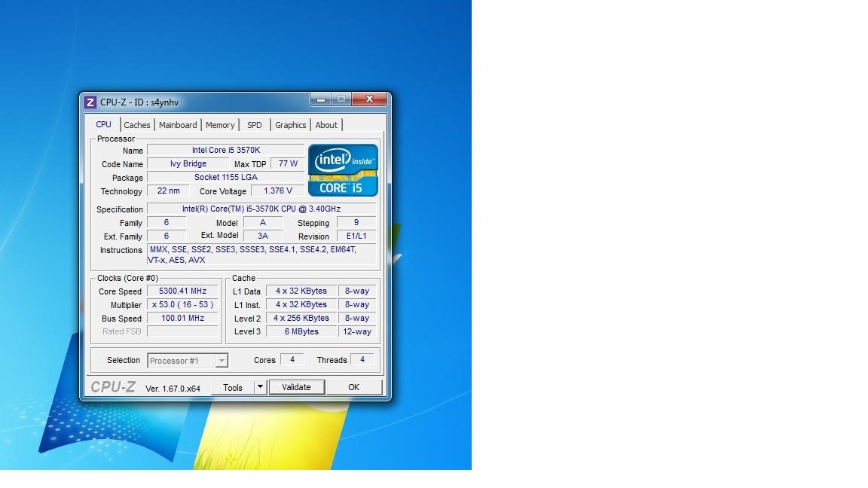The height and width of the screenshot is (488, 868).
Task: Click the Intel Core i5 logo badge
Action: 344,170
